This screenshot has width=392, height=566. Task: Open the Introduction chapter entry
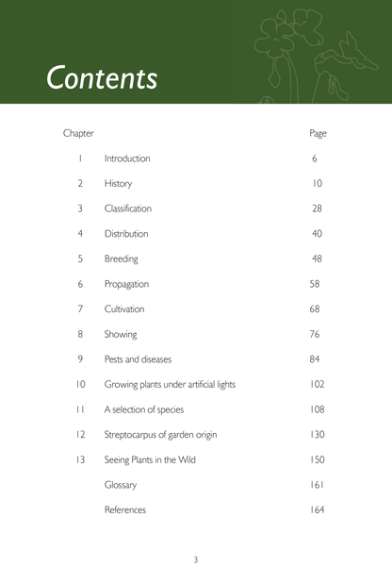[127, 158]
